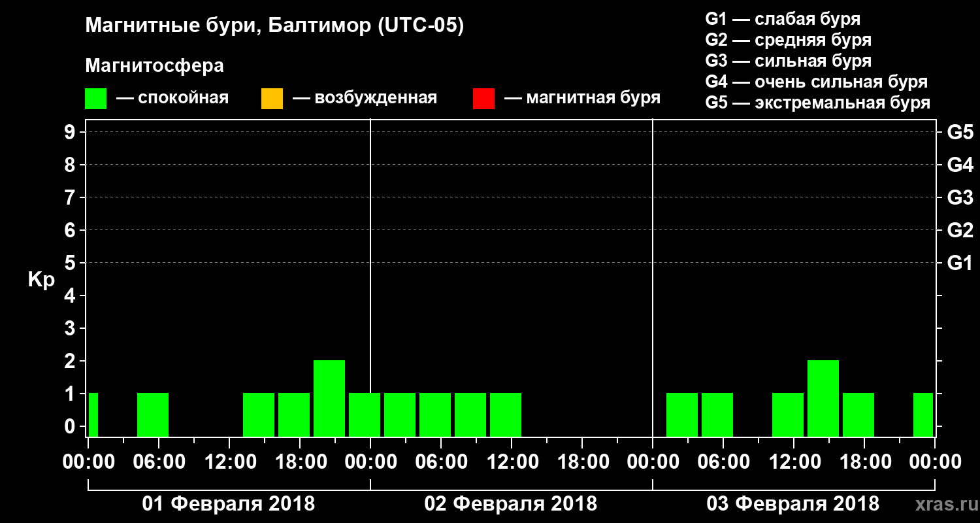
Task: Click the right axis label G5
Action: click(x=960, y=132)
